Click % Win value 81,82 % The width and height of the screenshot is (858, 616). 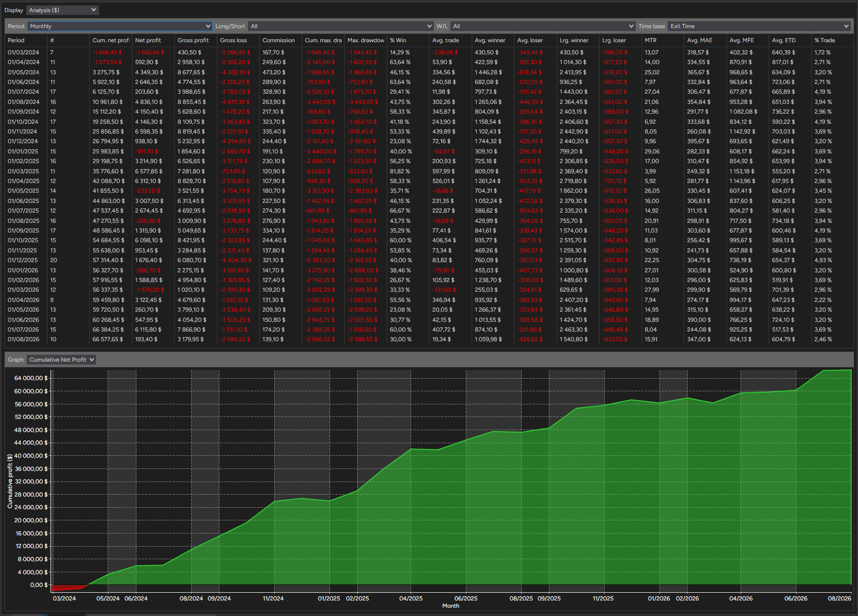(x=400, y=171)
